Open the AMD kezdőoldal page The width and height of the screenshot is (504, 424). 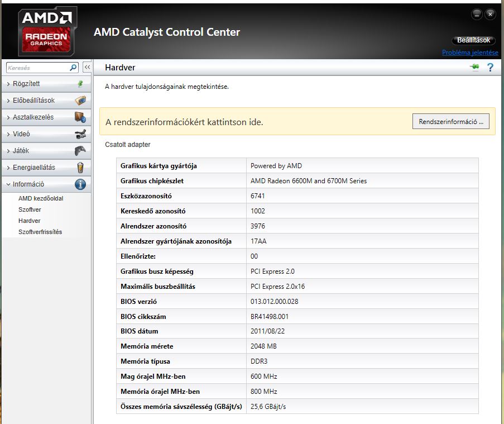(x=41, y=198)
